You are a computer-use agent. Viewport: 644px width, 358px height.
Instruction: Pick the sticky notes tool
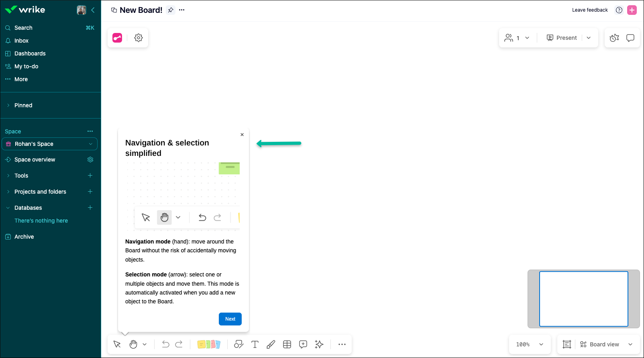209,344
